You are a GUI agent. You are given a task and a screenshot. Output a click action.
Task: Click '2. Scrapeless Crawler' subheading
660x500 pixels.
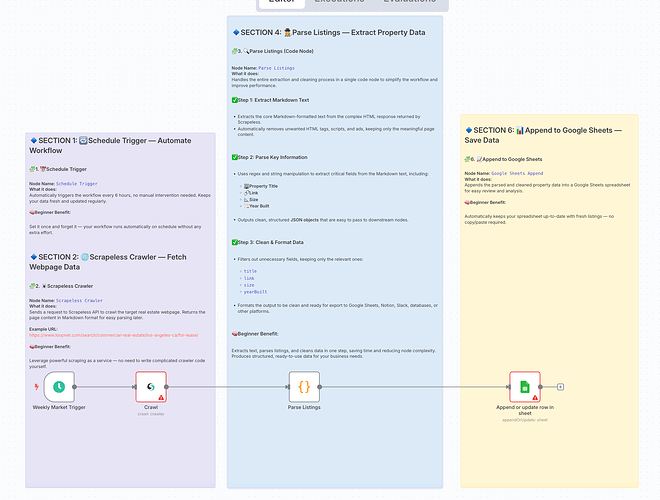[x=61, y=286]
